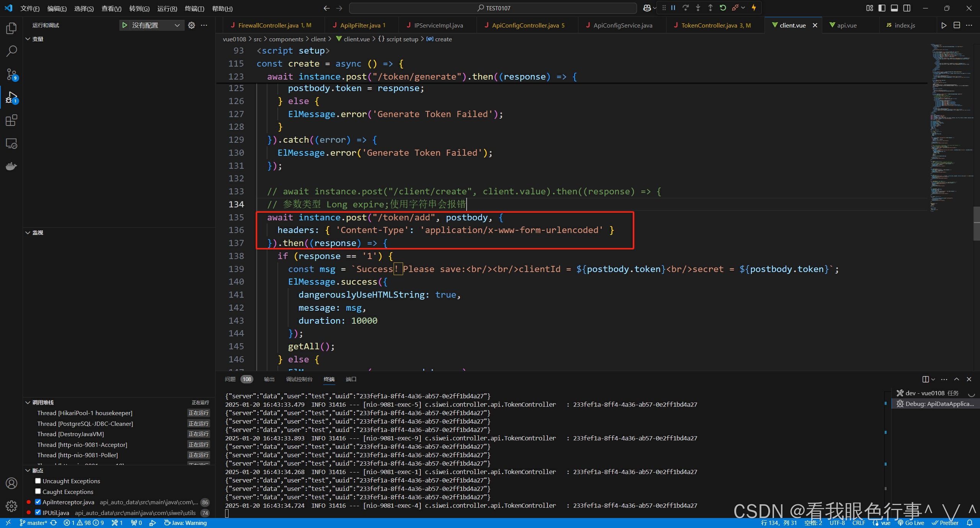Open the 终端 terminal menu

pos(194,8)
